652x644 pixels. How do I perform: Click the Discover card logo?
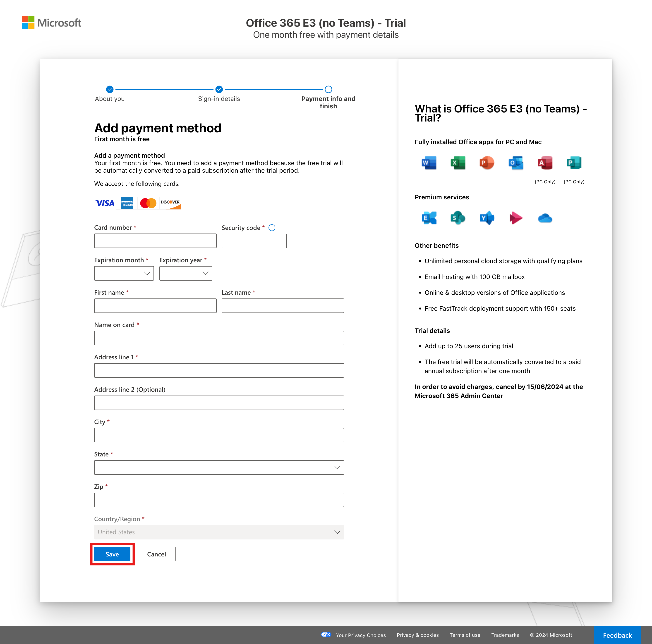[170, 203]
